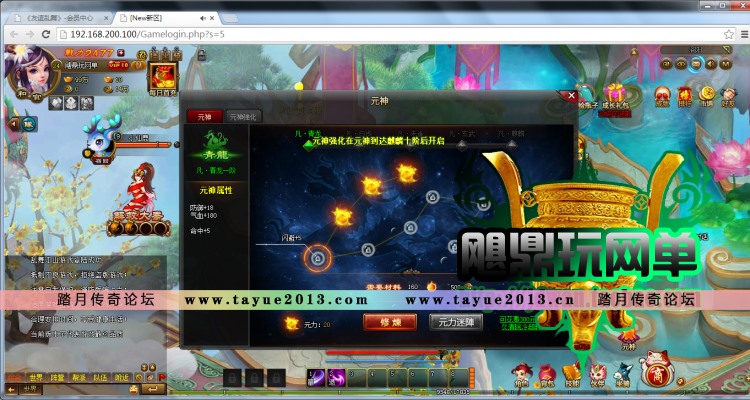The height and width of the screenshot is (400, 750).
Task: Send the chat message with the enter button
Action: coord(154,389)
